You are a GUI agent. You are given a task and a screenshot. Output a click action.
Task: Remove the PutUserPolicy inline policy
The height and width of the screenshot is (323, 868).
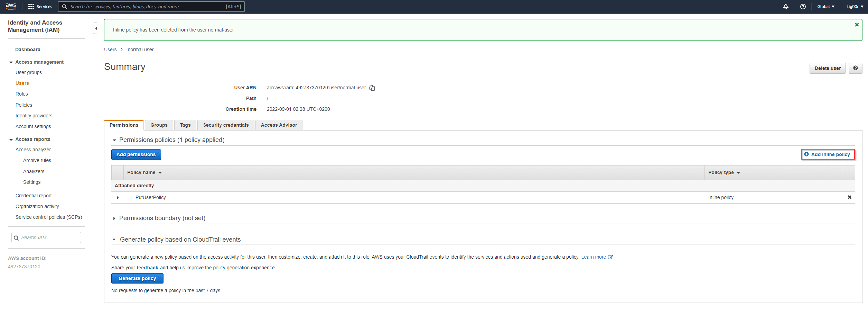849,197
